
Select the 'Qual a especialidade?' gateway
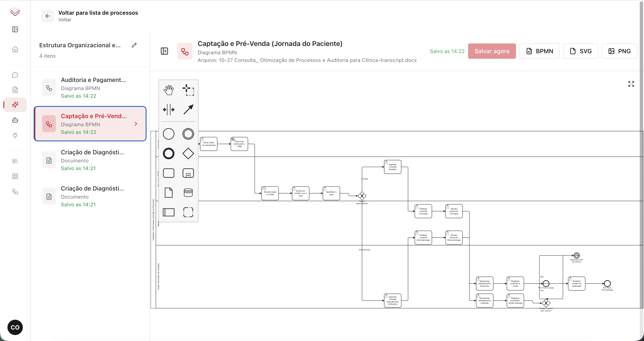tap(362, 196)
